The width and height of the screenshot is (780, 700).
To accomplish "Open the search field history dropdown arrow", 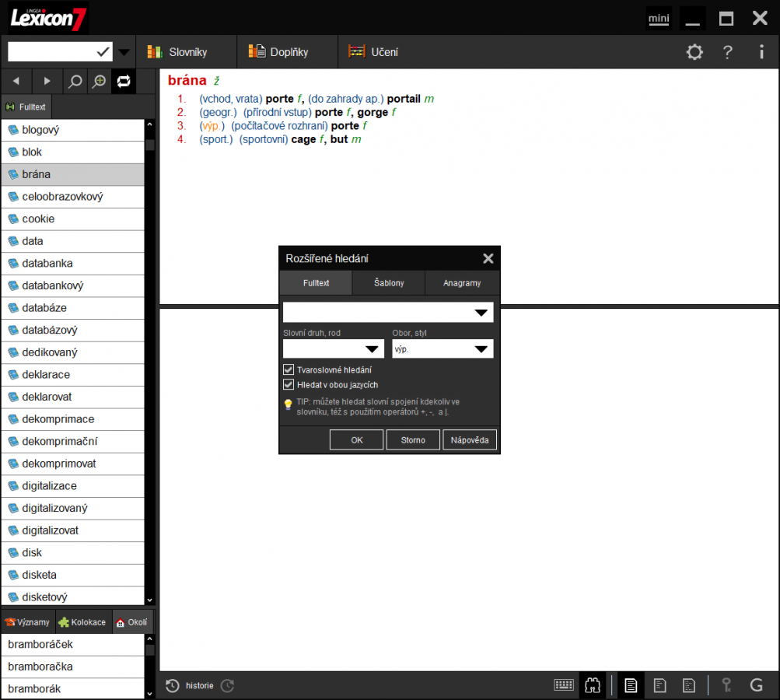I will coord(124,51).
